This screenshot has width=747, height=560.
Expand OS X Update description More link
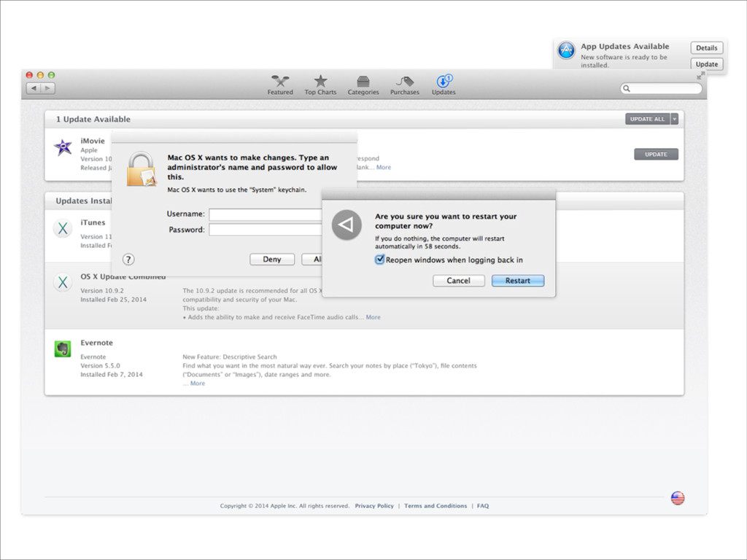[373, 317]
